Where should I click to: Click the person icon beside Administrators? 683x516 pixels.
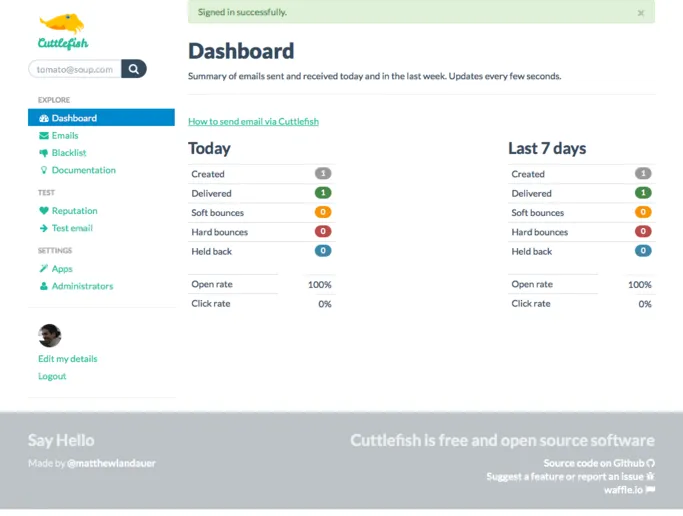pos(44,287)
